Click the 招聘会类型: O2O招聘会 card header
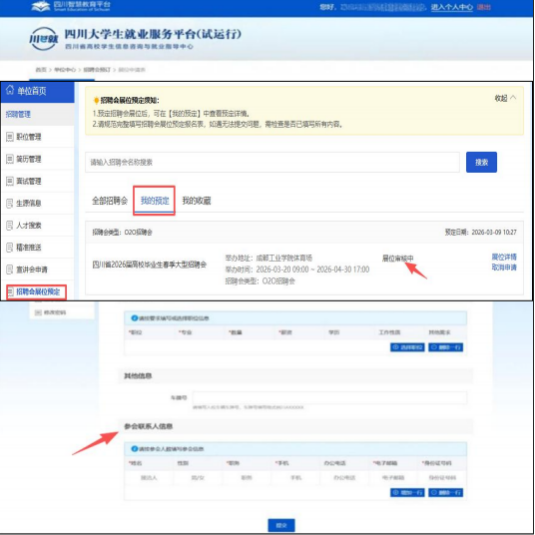Screen dimensions: 535x535 pos(122,232)
